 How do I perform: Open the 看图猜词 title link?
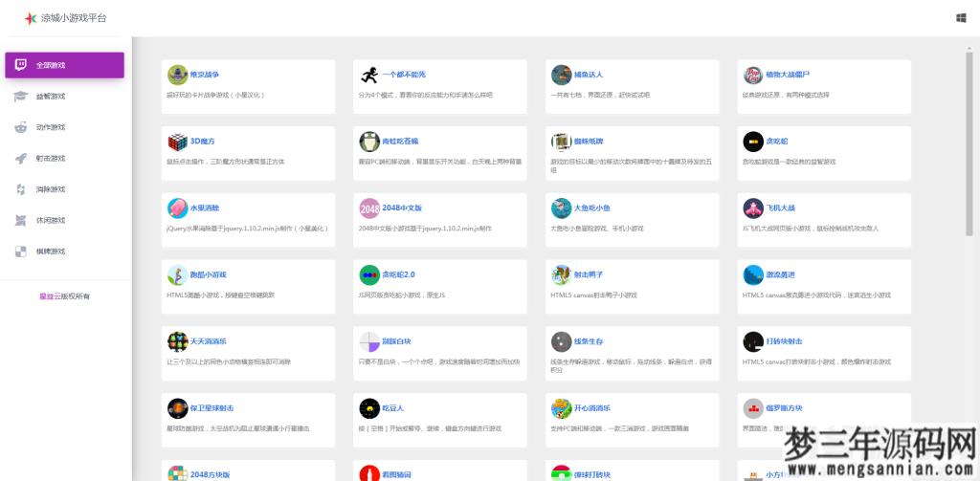pos(397,474)
